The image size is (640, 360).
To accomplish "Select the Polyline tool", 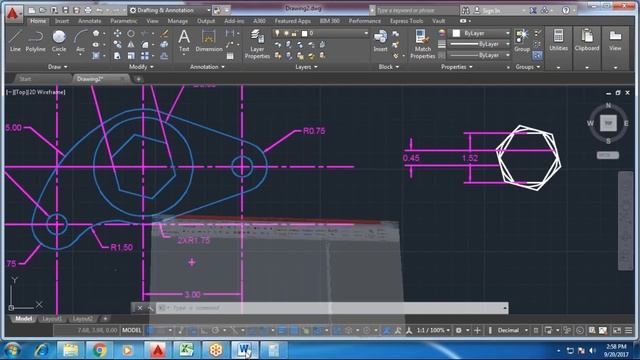I will (x=36, y=41).
